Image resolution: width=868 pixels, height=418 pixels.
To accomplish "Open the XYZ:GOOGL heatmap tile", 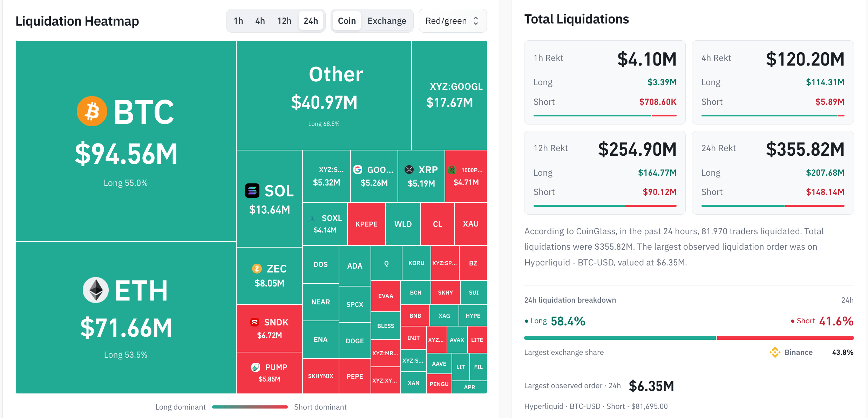I will click(449, 95).
